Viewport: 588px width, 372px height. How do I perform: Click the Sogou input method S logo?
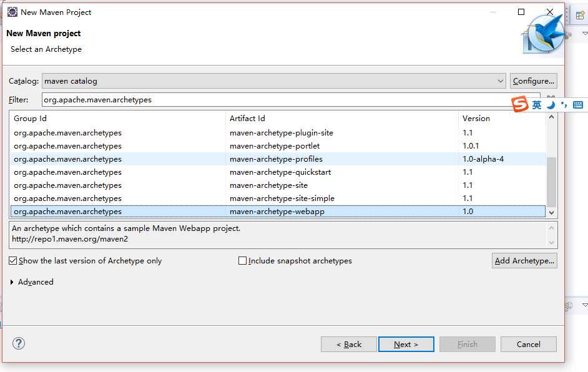click(x=520, y=104)
